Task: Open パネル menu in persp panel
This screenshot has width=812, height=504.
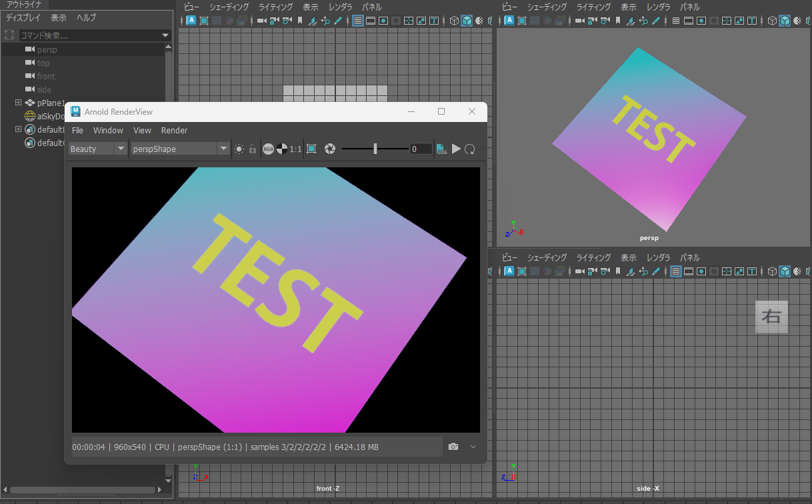Action: 690,7
